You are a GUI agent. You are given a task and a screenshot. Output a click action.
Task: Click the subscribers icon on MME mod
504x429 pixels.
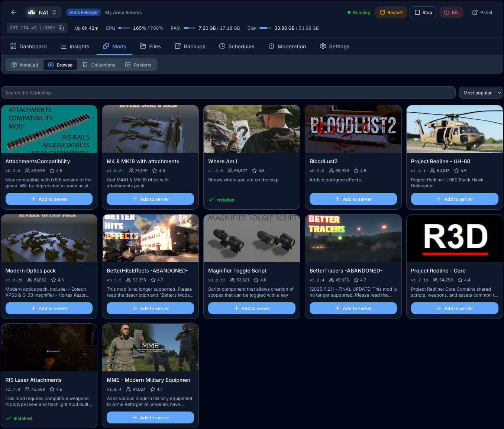pyautogui.click(x=129, y=389)
